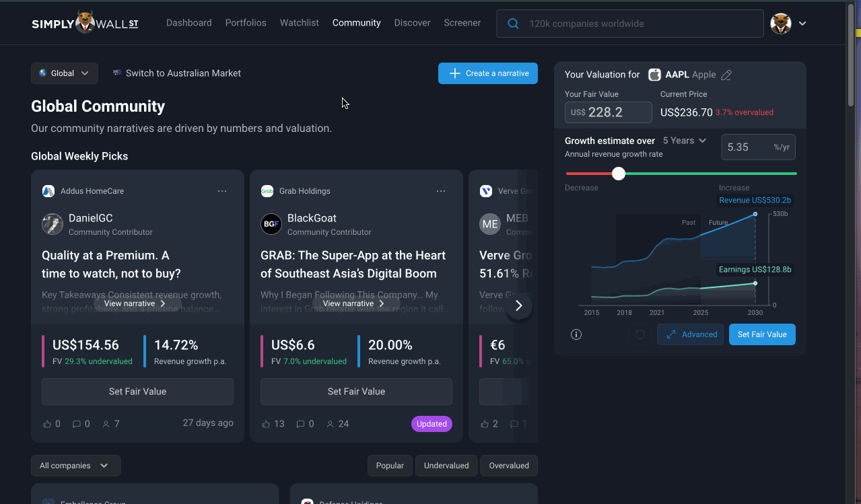View narrative on GRAB card
Image resolution: width=861 pixels, height=504 pixels.
tap(353, 303)
